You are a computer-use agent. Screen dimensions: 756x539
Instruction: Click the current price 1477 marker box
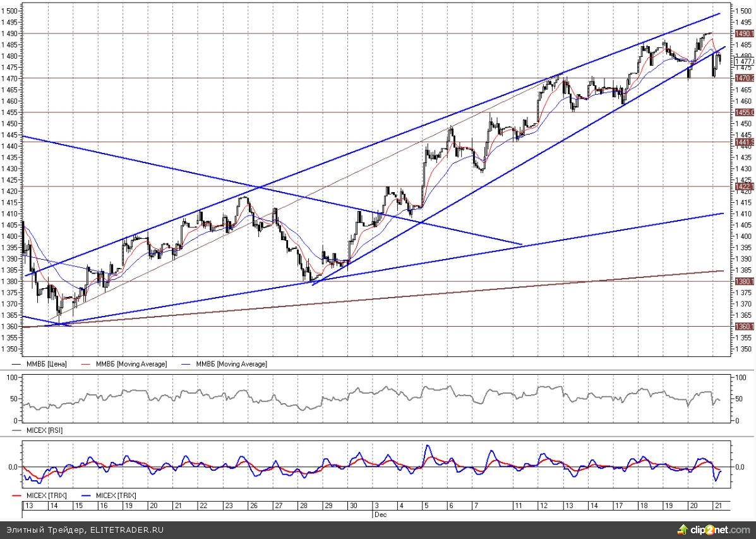(x=743, y=62)
